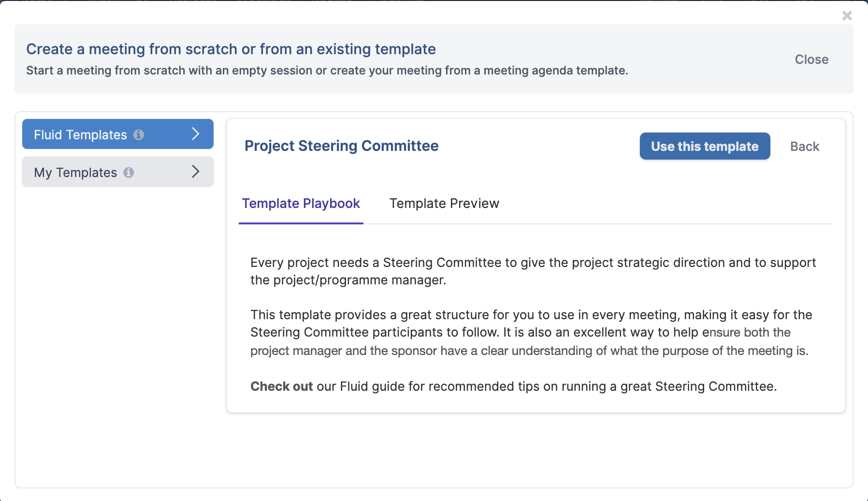Click the empty area below My Templates
The image size is (868, 501).
(118, 334)
